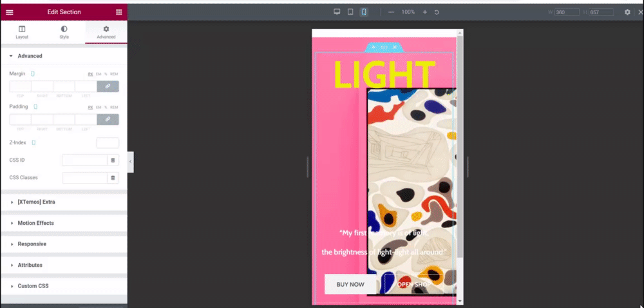Set Padding unit to REM
The image size is (644, 308).
click(x=114, y=107)
